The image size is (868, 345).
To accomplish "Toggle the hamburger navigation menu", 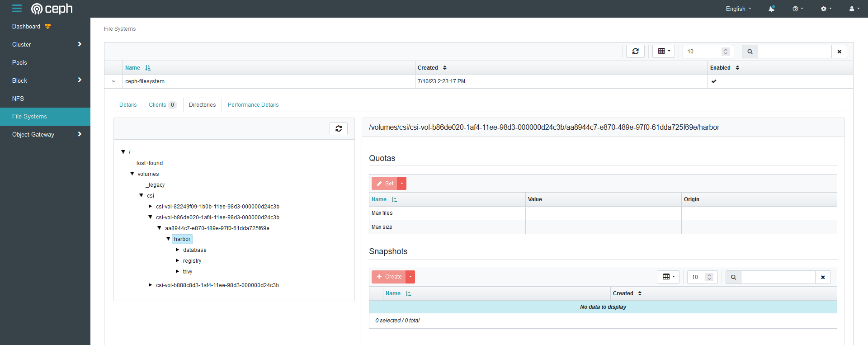I will [17, 9].
